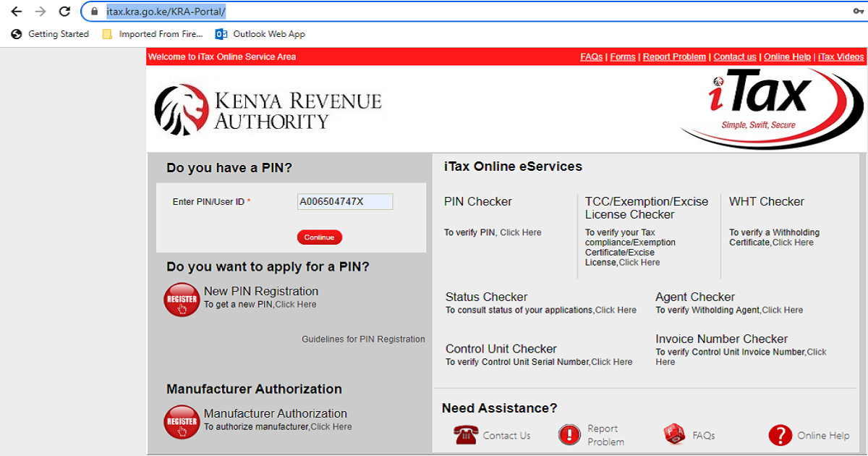Click Report Problem text under Need Assistance
The width and height of the screenshot is (868, 456).
click(606, 435)
